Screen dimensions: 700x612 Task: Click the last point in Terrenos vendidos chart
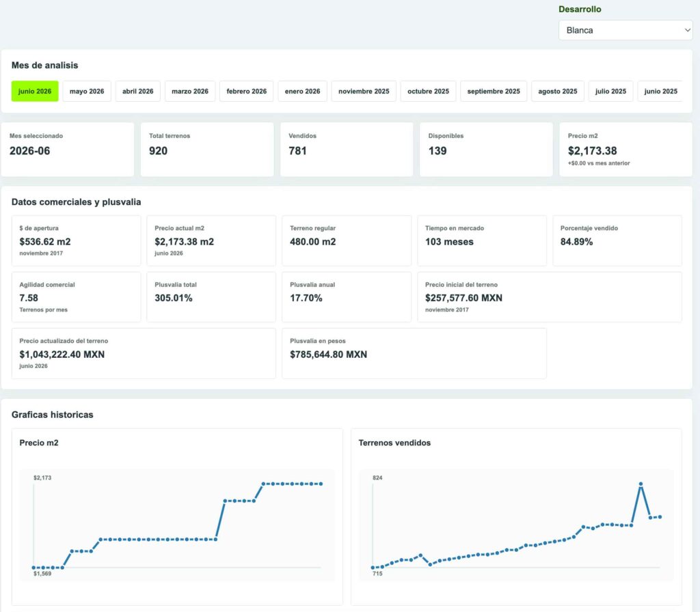tap(660, 517)
